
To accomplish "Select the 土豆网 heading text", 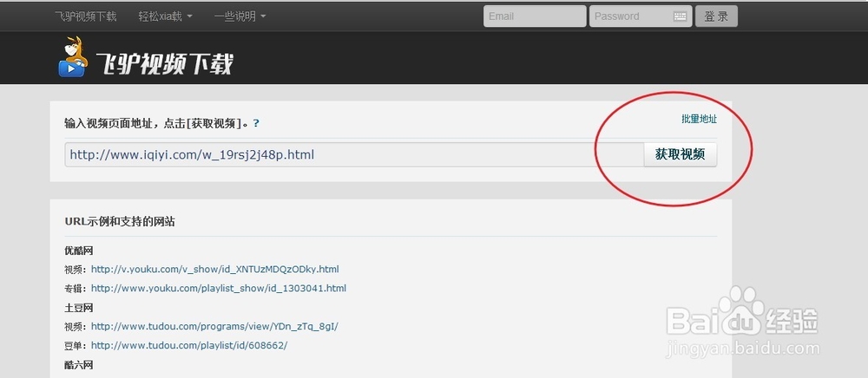I will click(79, 307).
